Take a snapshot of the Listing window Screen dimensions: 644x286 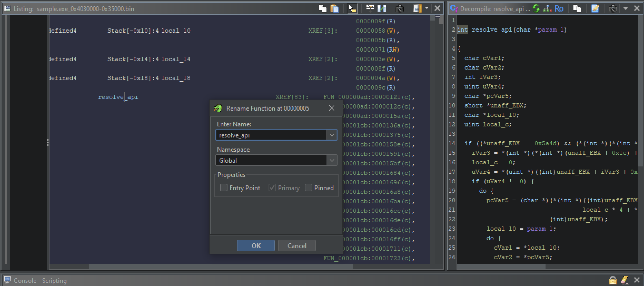click(x=399, y=8)
